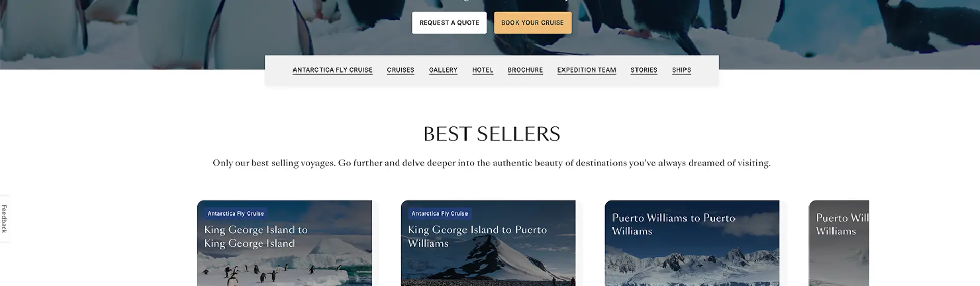Image resolution: width=980 pixels, height=286 pixels.
Task: Go to the Cruises section
Action: click(401, 70)
